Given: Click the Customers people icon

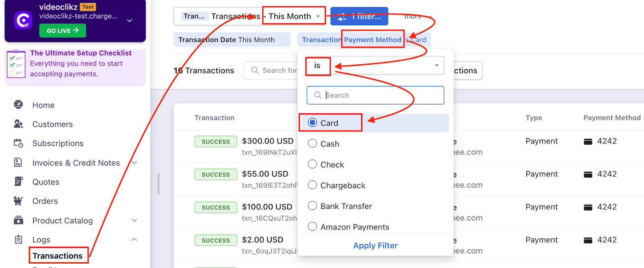Looking at the screenshot, I should point(19,124).
